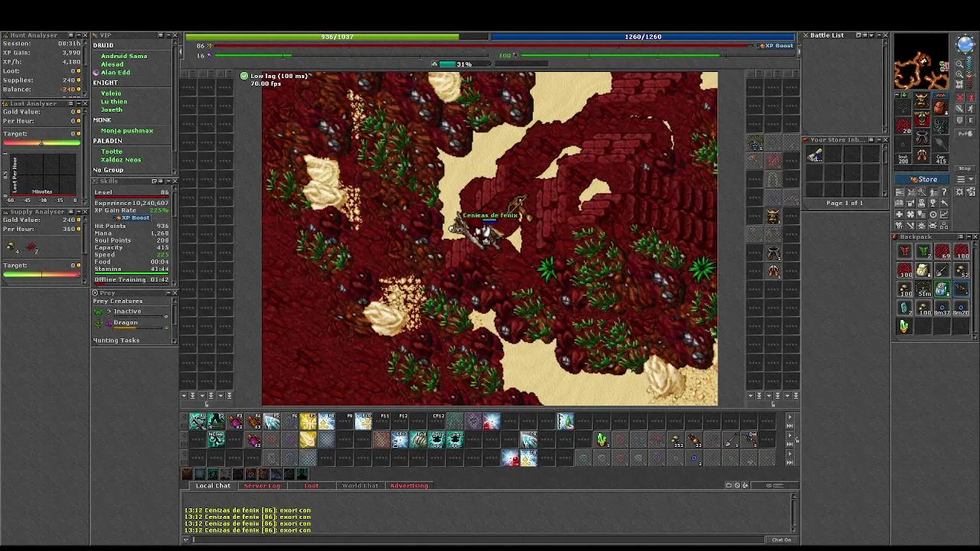The height and width of the screenshot is (551, 980).
Task: Switch to the Local Chat tab
Action: click(213, 485)
